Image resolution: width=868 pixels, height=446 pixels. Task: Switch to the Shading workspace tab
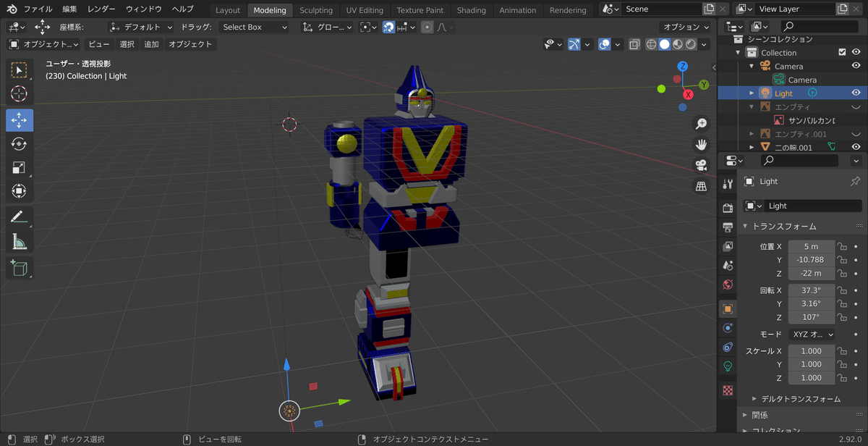471,10
